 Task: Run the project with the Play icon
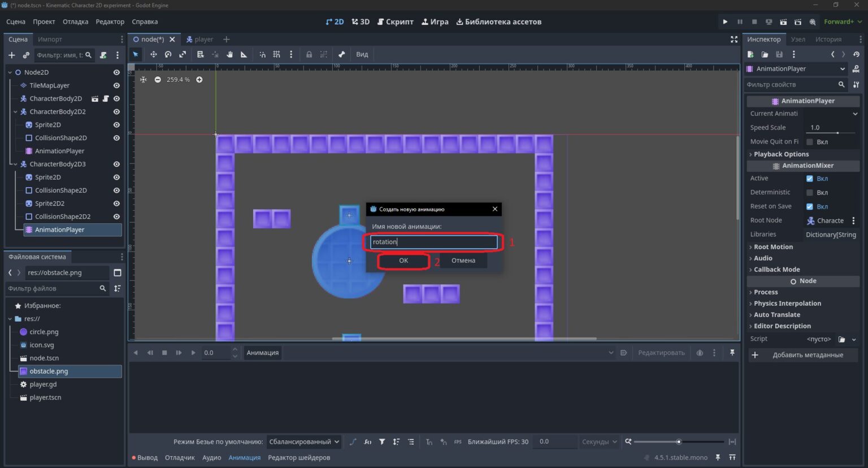point(725,21)
